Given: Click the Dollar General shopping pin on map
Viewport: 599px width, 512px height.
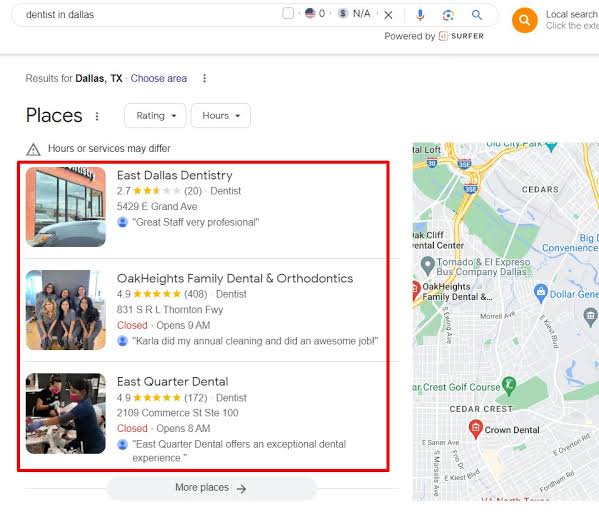Looking at the screenshot, I should pyautogui.click(x=541, y=293).
